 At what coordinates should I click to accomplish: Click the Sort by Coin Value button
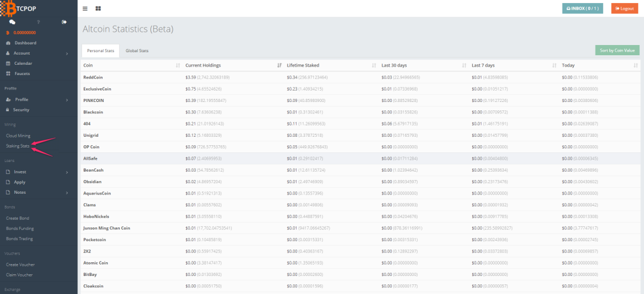617,50
